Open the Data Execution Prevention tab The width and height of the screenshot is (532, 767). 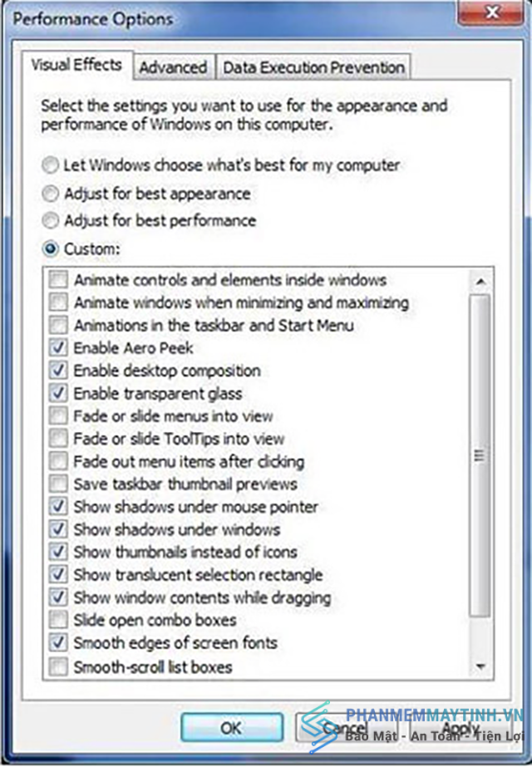313,67
